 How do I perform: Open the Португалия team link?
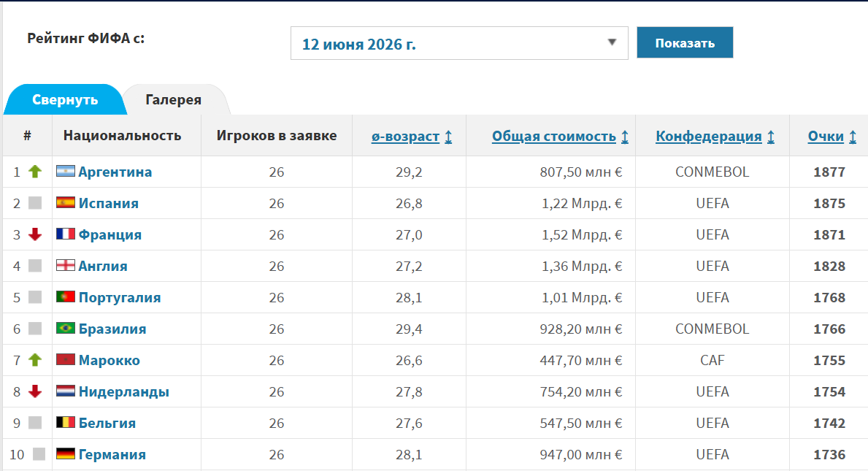[120, 298]
